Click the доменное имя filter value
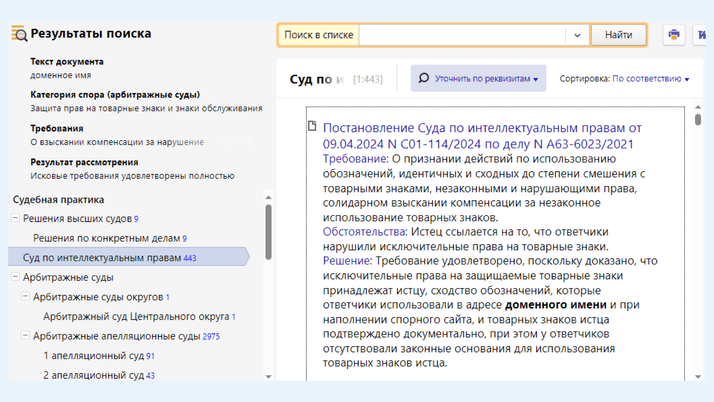This screenshot has width=714, height=402. pyautogui.click(x=61, y=75)
